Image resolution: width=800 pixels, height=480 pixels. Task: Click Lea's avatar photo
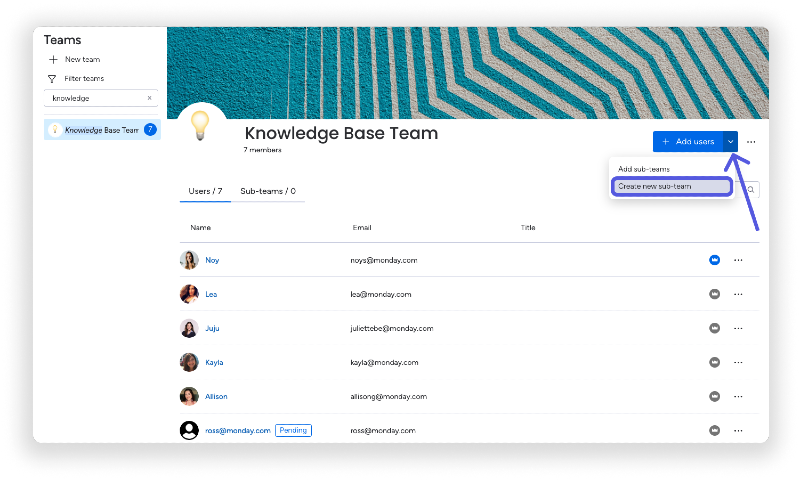point(189,294)
